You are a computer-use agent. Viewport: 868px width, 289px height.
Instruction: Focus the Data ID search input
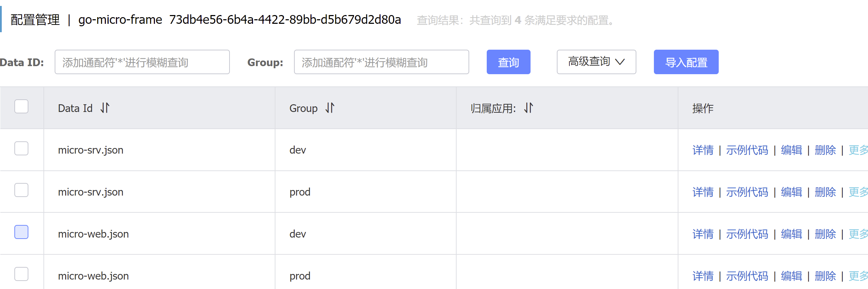(142, 62)
